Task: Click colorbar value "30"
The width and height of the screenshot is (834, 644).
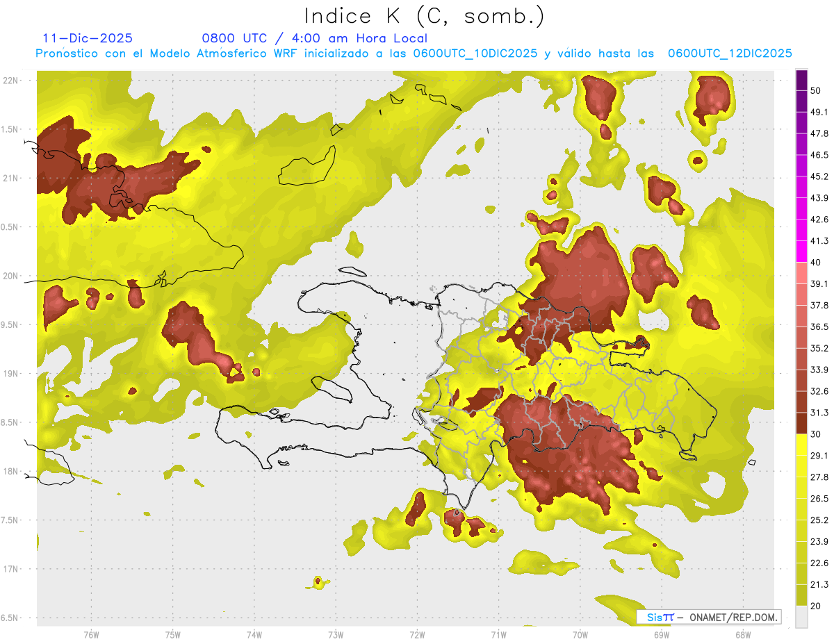Action: pos(817,434)
